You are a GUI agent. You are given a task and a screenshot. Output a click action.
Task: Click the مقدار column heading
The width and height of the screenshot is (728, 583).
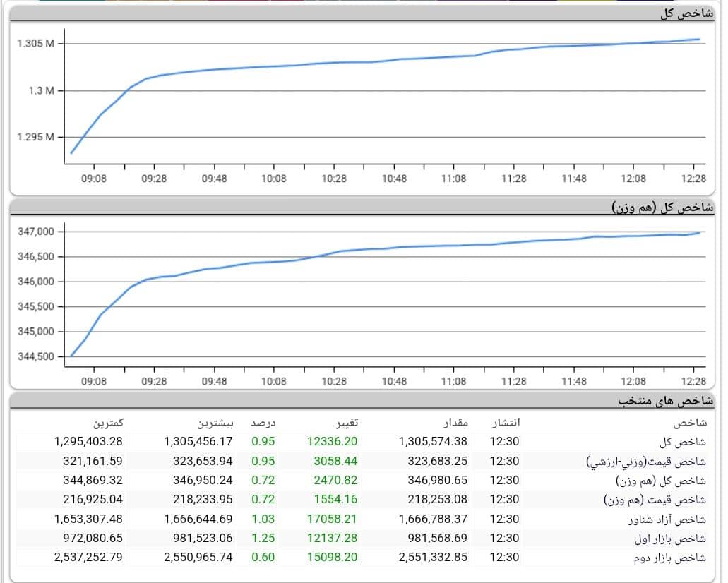(455, 422)
